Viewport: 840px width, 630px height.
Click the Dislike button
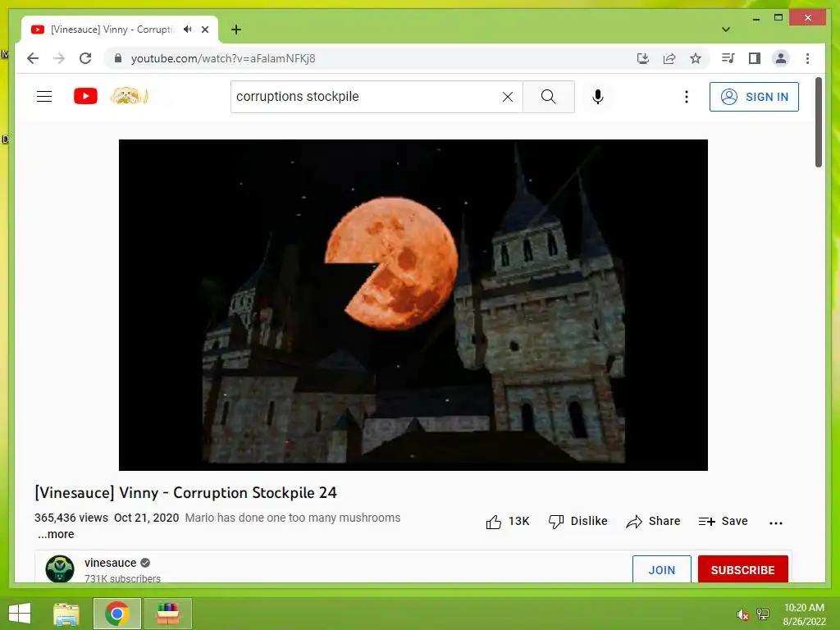point(577,521)
